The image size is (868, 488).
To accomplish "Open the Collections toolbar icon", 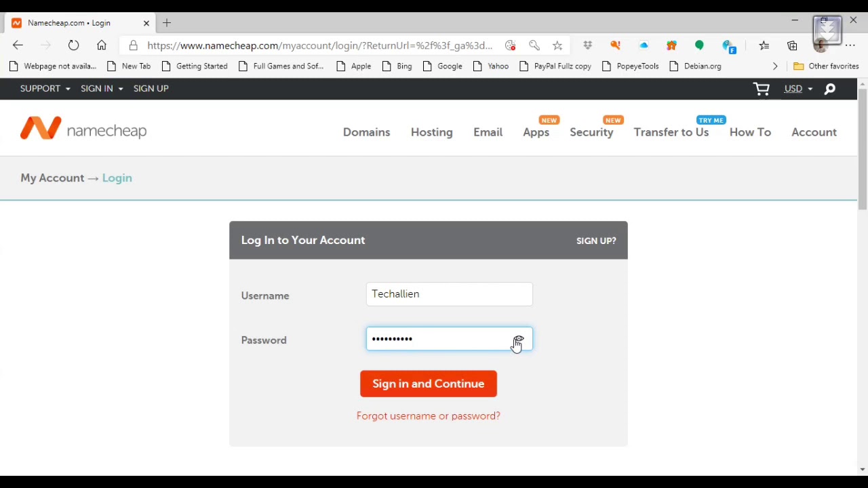I will 792,45.
